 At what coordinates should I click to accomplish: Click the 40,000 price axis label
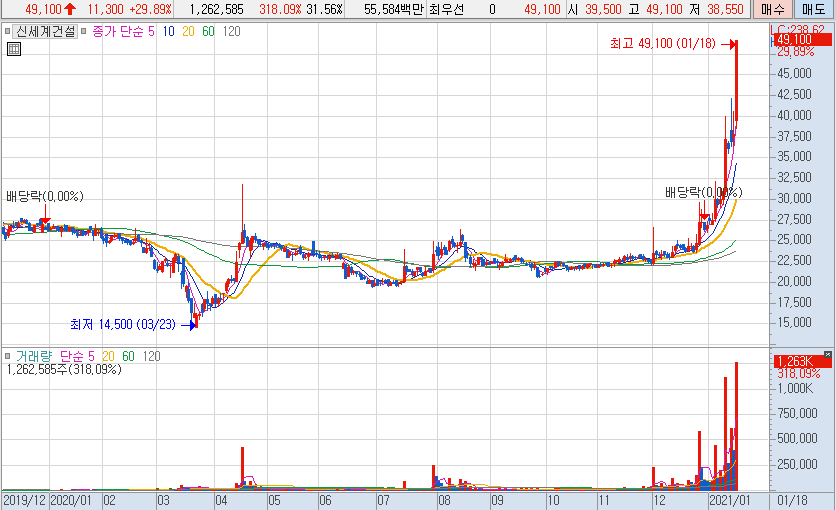[x=794, y=116]
